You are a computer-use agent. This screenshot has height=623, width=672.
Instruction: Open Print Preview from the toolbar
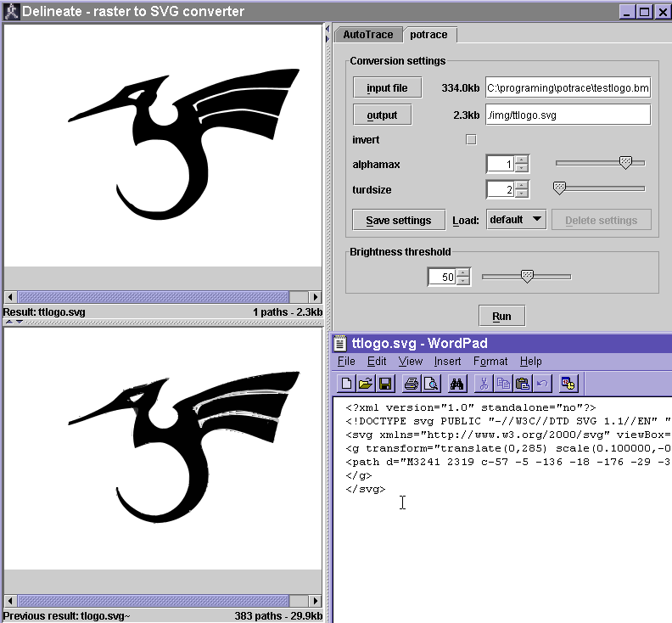pos(431,384)
